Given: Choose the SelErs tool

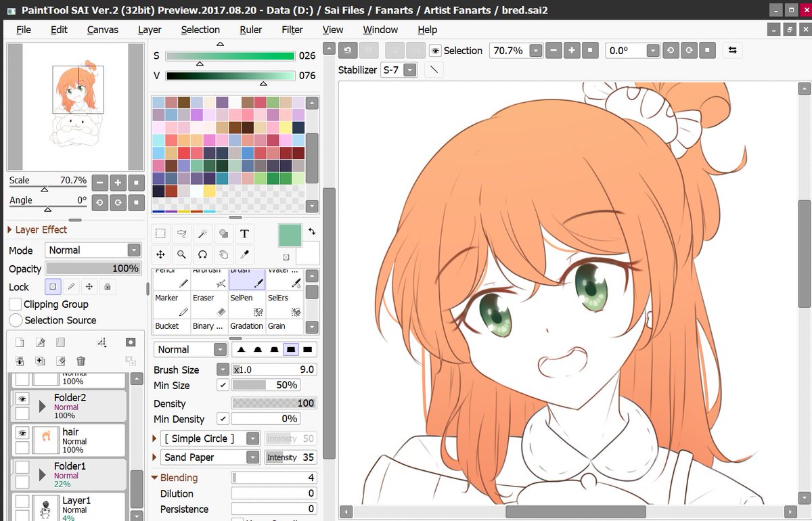Looking at the screenshot, I should pos(284,305).
